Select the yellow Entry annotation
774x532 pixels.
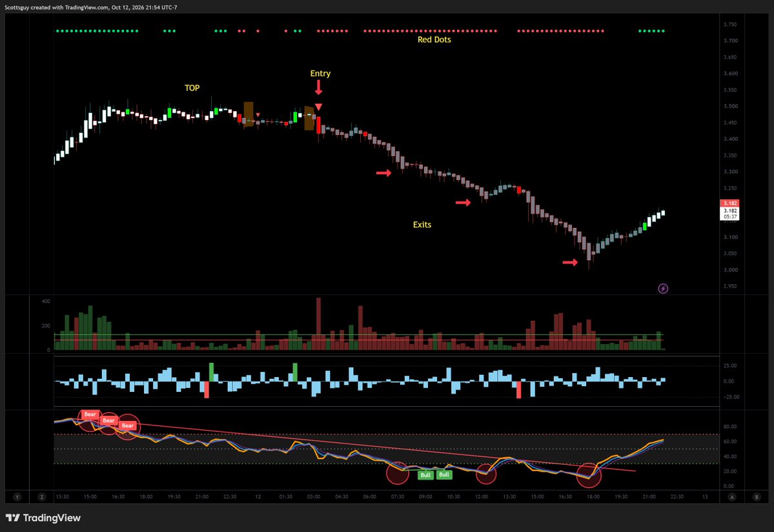(320, 74)
